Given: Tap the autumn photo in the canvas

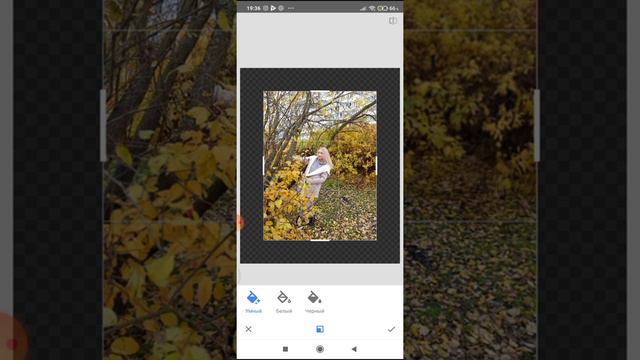Looking at the screenshot, I should pos(320,166).
